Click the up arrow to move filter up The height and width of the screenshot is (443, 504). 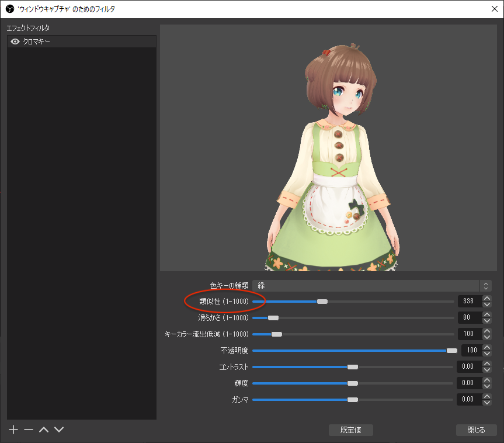pos(43,430)
